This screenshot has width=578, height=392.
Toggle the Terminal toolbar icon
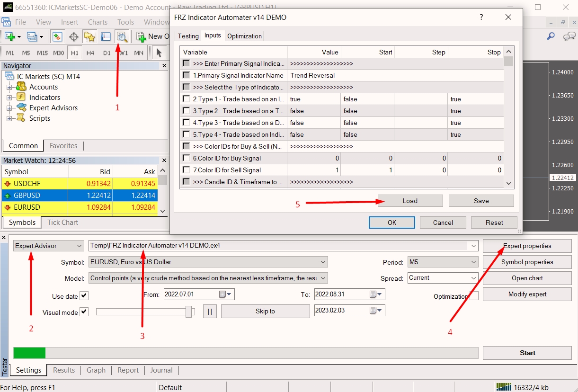(x=106, y=36)
